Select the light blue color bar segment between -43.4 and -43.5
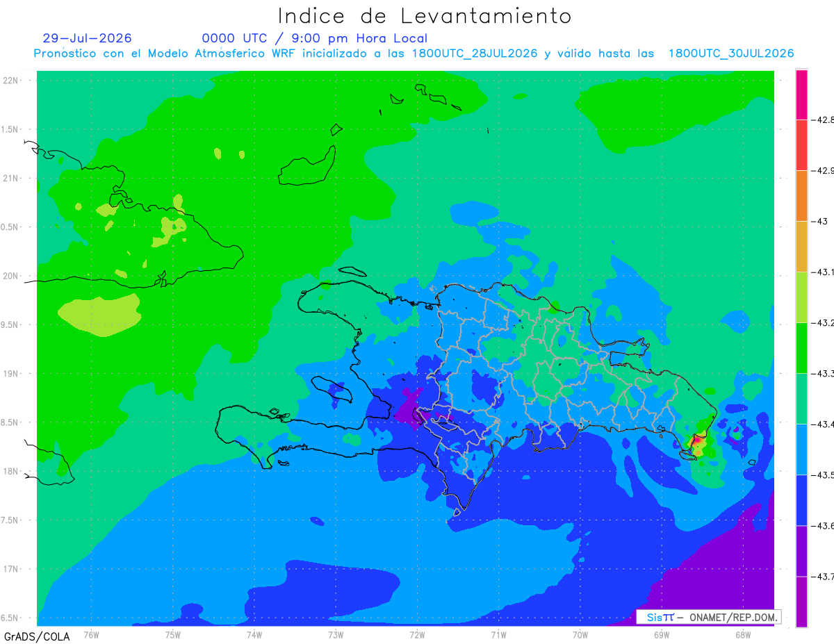The width and height of the screenshot is (834, 644). (801, 449)
